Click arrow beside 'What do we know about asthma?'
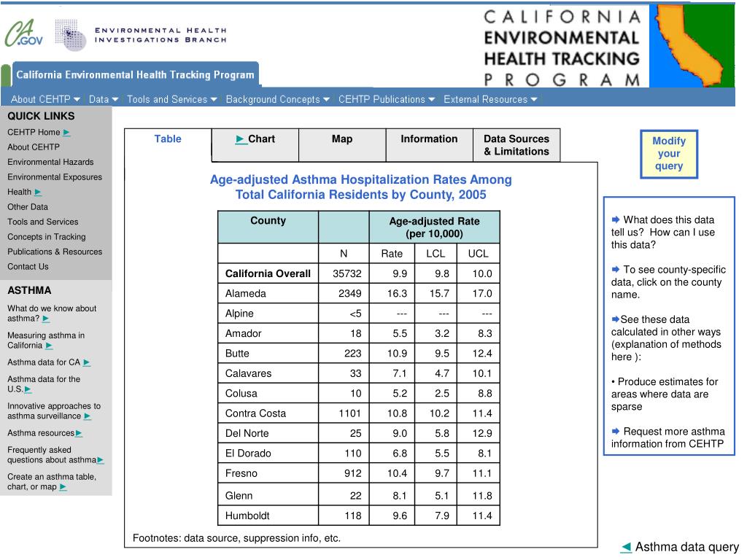The width and height of the screenshot is (747, 560). [x=46, y=319]
